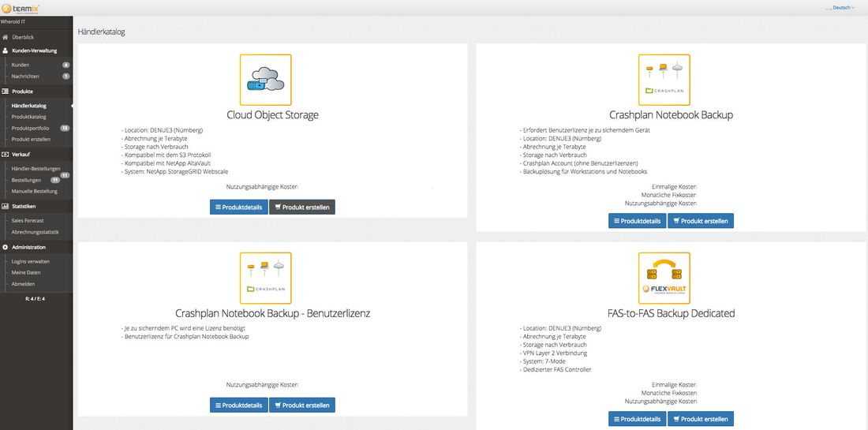Click the Crashplan Benutzerlizenz product image
Screen dimensions: 868x430
pos(266,278)
